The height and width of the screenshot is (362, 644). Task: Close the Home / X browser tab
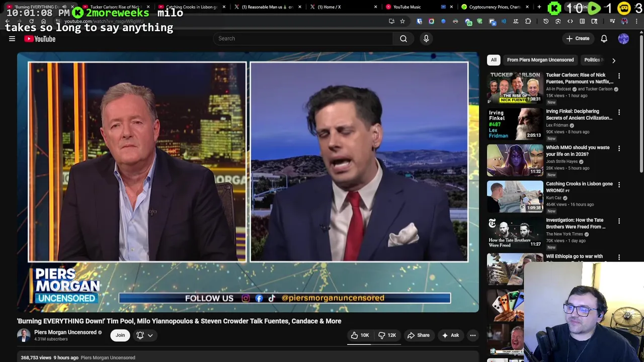(x=375, y=7)
